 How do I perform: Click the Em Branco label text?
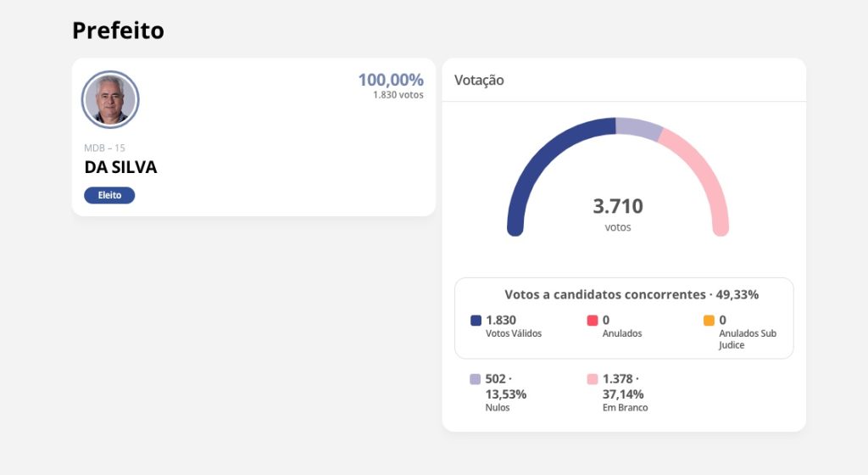(x=625, y=408)
